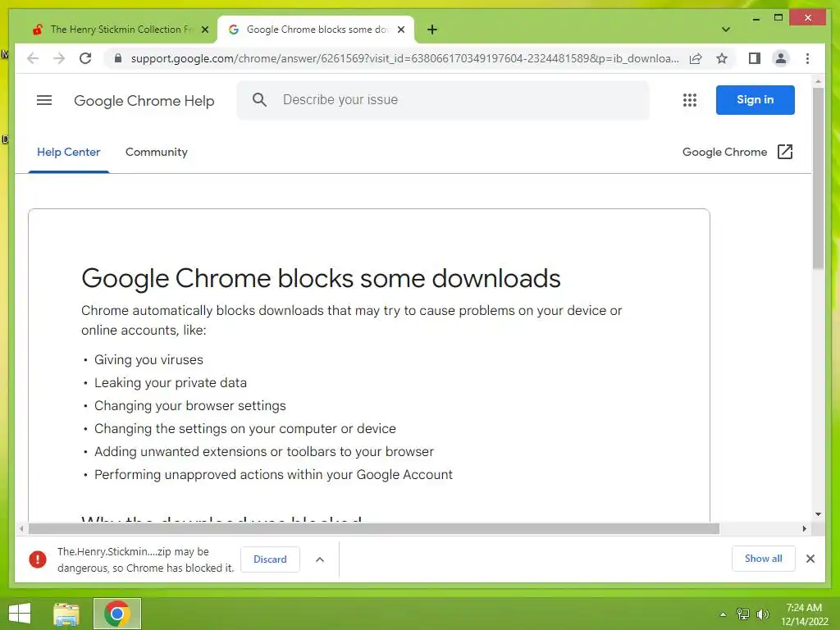Minimize the Chrome window
Image resolution: width=840 pixels, height=630 pixels.
tap(756, 18)
